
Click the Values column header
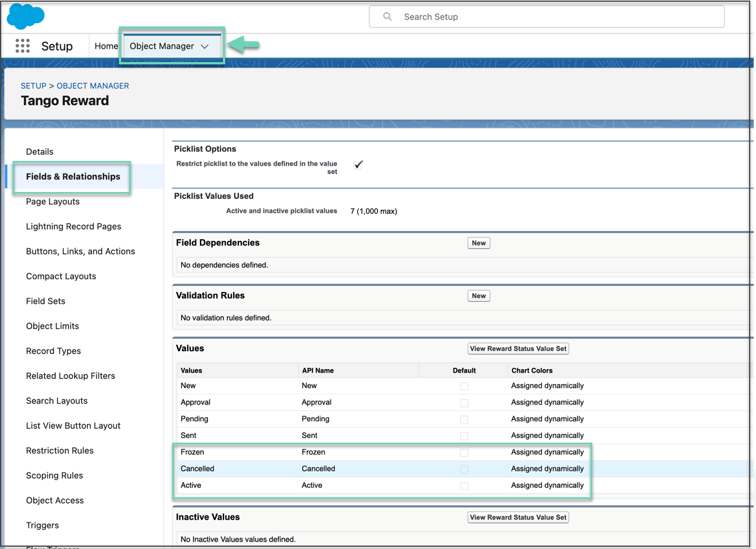(x=191, y=371)
